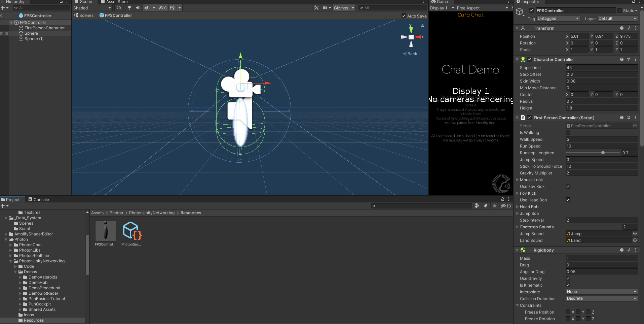The width and height of the screenshot is (644, 324).
Task: Click the Favorites star icon in Project
Action: (x=494, y=206)
